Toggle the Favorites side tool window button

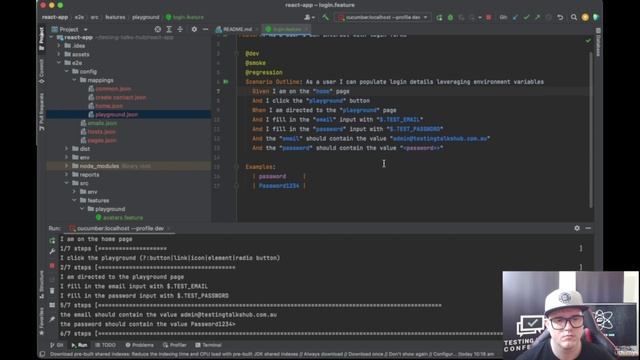pyautogui.click(x=42, y=322)
